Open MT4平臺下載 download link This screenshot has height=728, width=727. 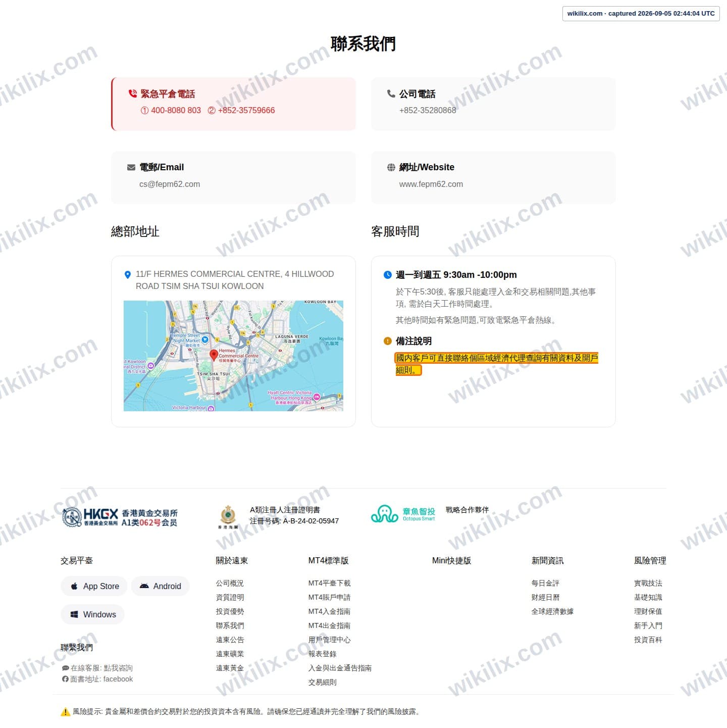pyautogui.click(x=329, y=583)
